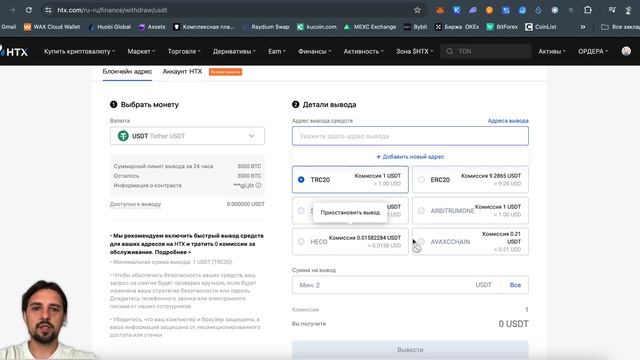Open the Активы menu
The image size is (640, 360).
(552, 51)
